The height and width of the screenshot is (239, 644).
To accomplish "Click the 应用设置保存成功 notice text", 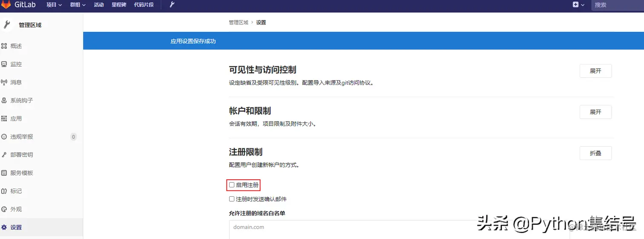I will coord(193,41).
